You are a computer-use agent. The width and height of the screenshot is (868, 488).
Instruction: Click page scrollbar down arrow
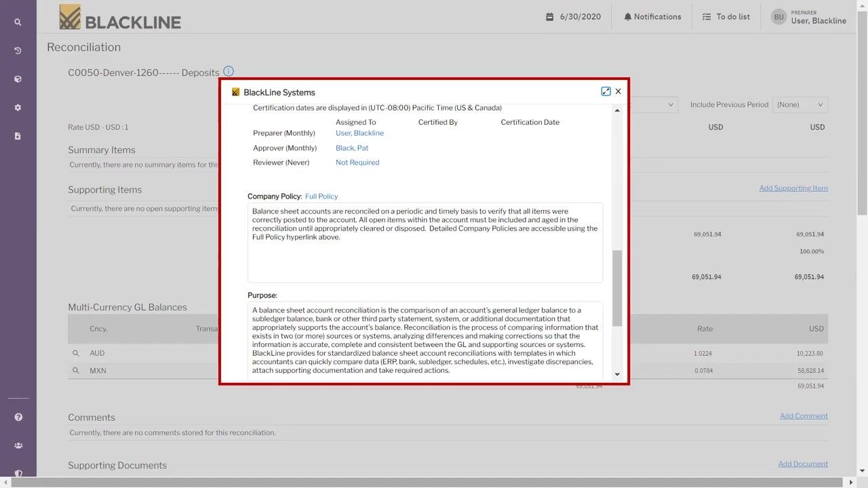point(863,470)
